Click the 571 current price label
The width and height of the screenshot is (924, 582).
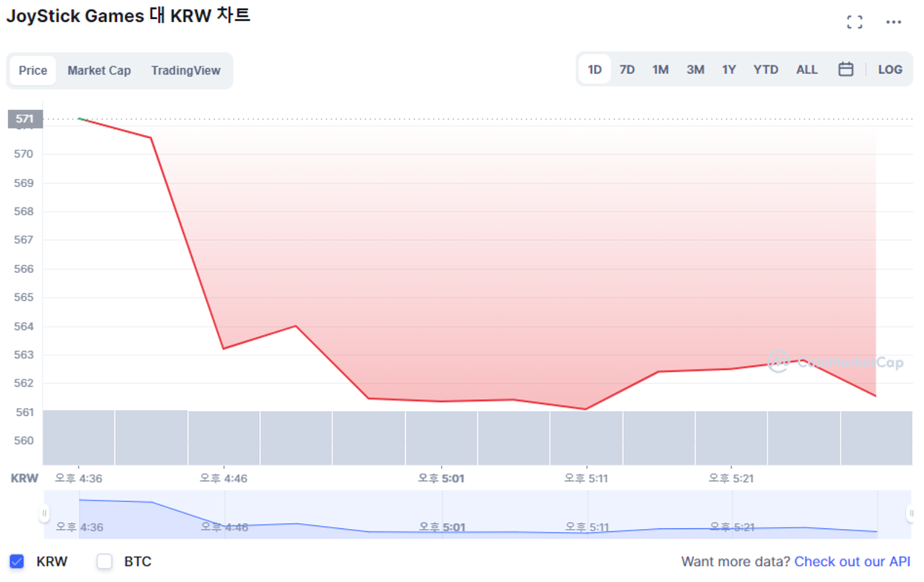click(x=25, y=119)
